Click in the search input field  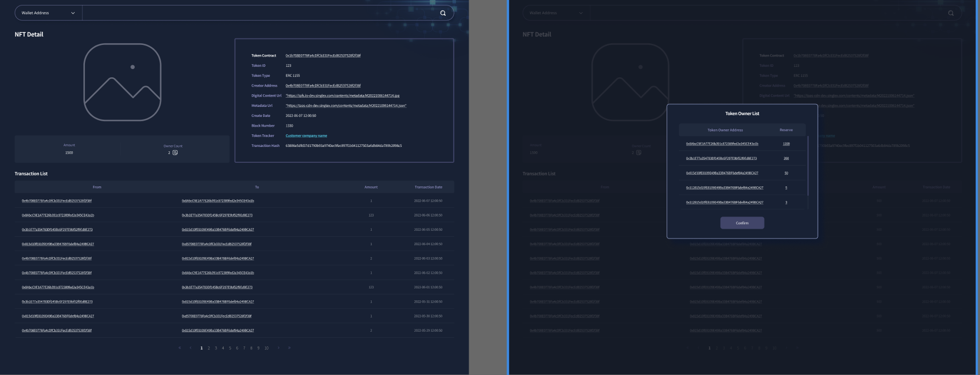260,13
